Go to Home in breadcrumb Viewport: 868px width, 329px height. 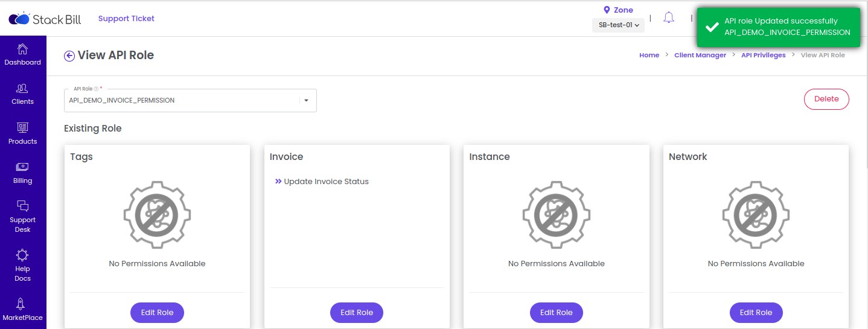pyautogui.click(x=649, y=55)
